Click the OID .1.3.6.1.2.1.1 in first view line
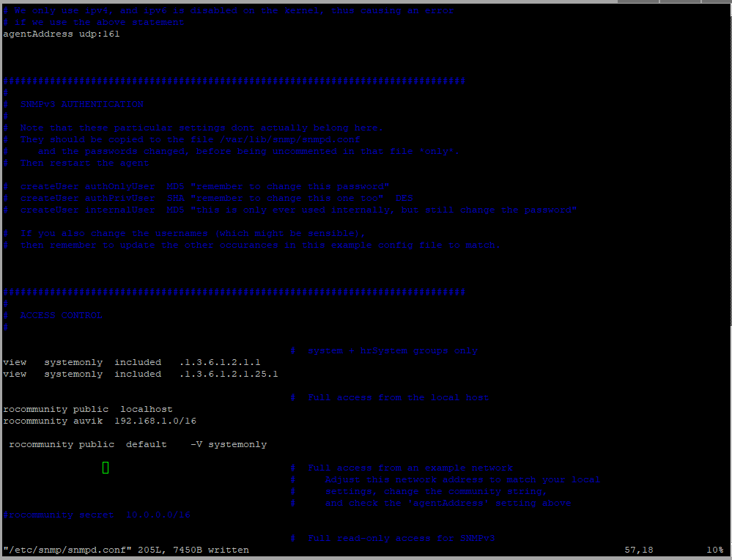This screenshot has height=560, width=732. pos(220,362)
